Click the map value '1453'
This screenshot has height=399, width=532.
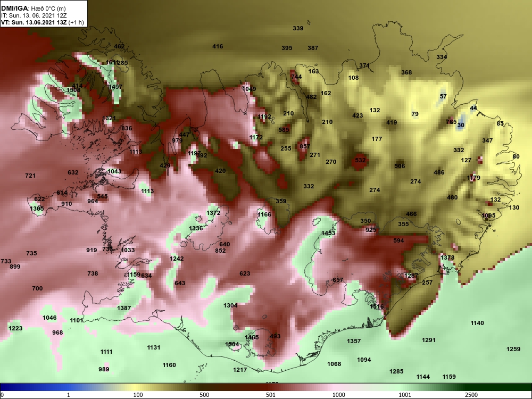(328, 233)
